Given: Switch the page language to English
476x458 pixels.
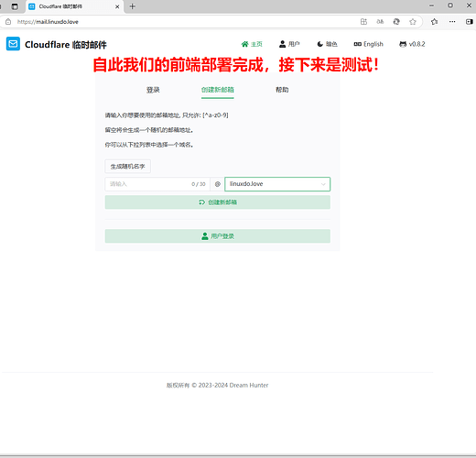Looking at the screenshot, I should pos(368,44).
